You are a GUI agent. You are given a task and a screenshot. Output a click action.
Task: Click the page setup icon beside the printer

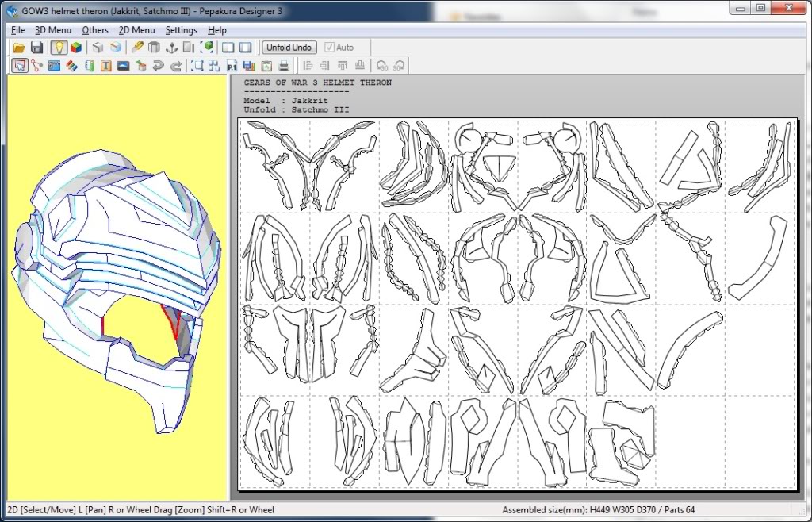pos(266,66)
